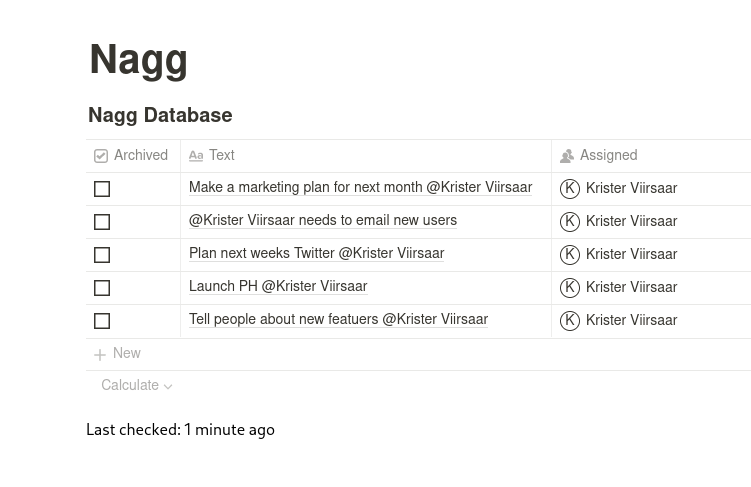The height and width of the screenshot is (487, 751).
Task: Click the K avatar in the Launch PH row
Action: (x=570, y=288)
